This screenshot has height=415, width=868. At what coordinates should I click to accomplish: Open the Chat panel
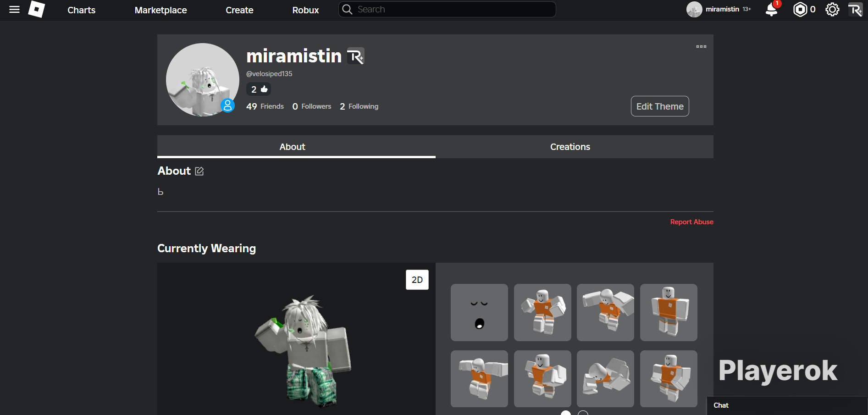[787, 405]
